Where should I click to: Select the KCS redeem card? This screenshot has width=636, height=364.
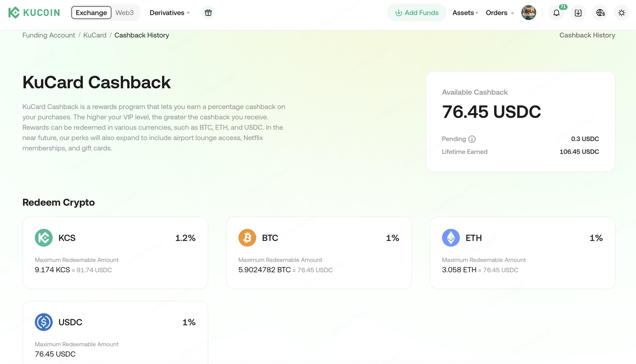[x=115, y=253]
